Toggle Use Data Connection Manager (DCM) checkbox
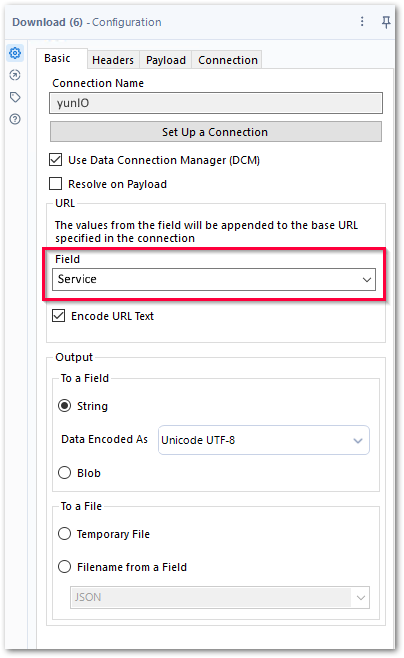Screen dimensions: 404x658 pos(56,160)
